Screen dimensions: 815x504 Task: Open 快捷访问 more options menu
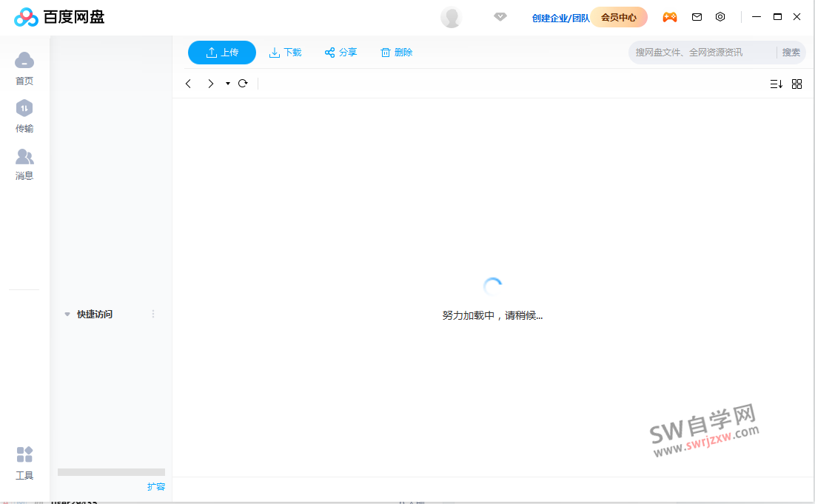tap(153, 314)
